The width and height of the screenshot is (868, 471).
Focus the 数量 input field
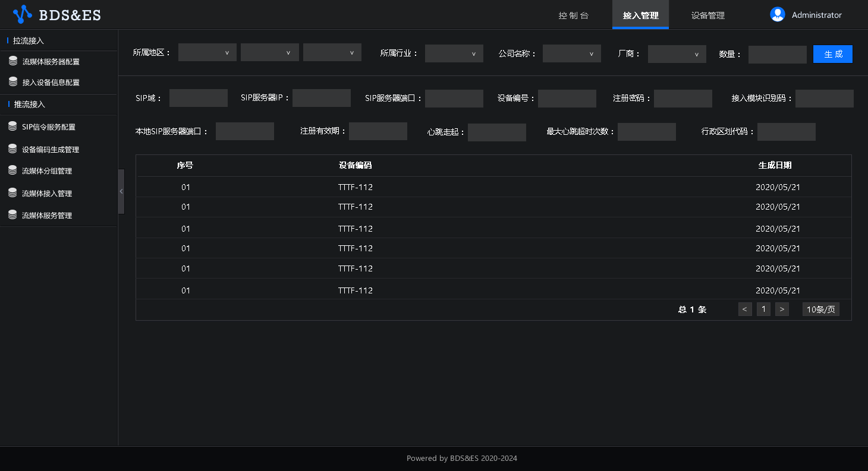tap(777, 54)
